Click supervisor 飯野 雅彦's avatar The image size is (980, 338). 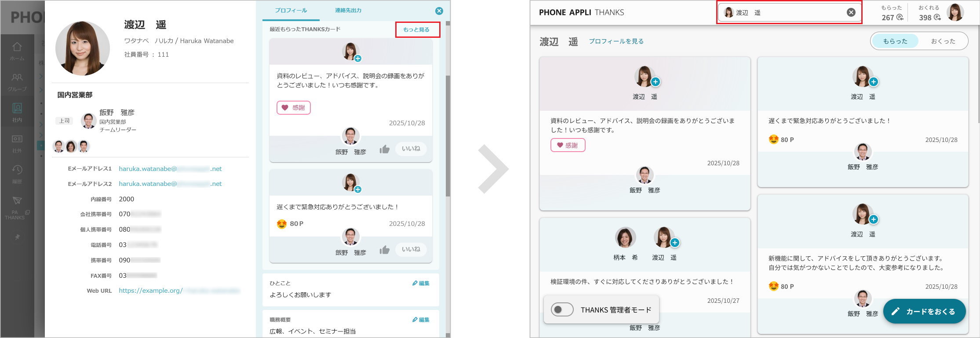[x=88, y=120]
